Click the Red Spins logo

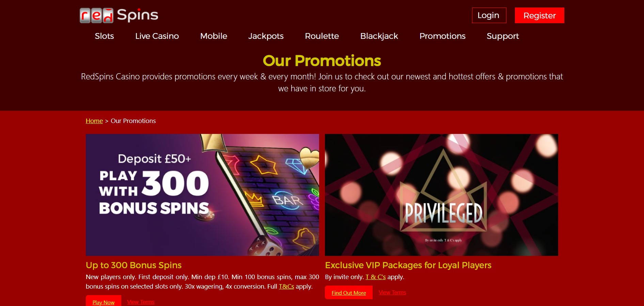tap(119, 15)
